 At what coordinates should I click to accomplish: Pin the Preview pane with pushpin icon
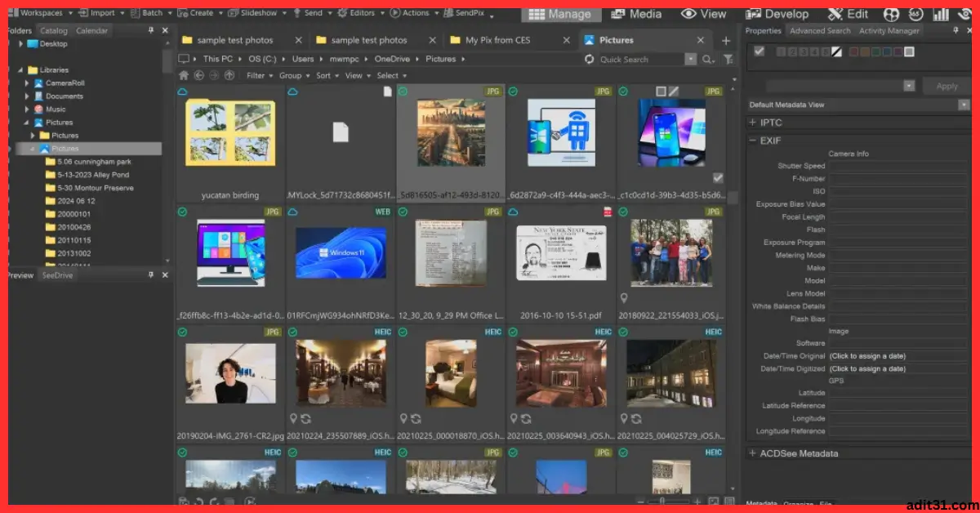[x=150, y=275]
